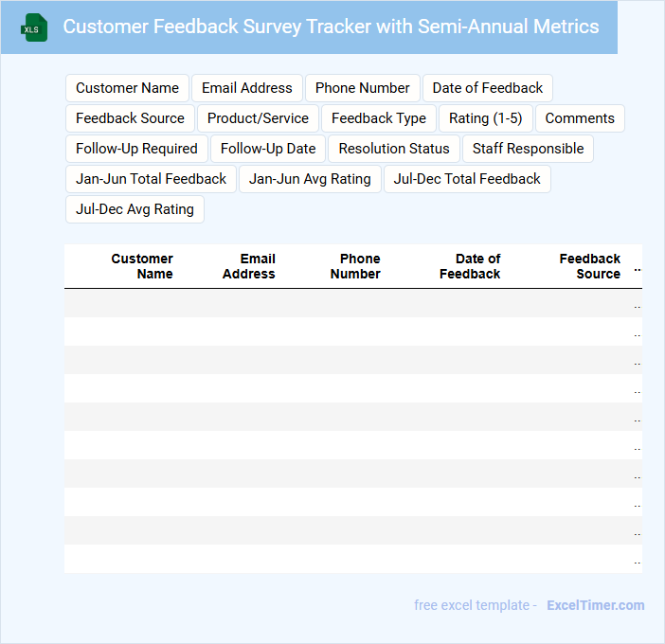Select the Rating (1-5) tag
Screen dimensions: 665x644
tap(485, 118)
